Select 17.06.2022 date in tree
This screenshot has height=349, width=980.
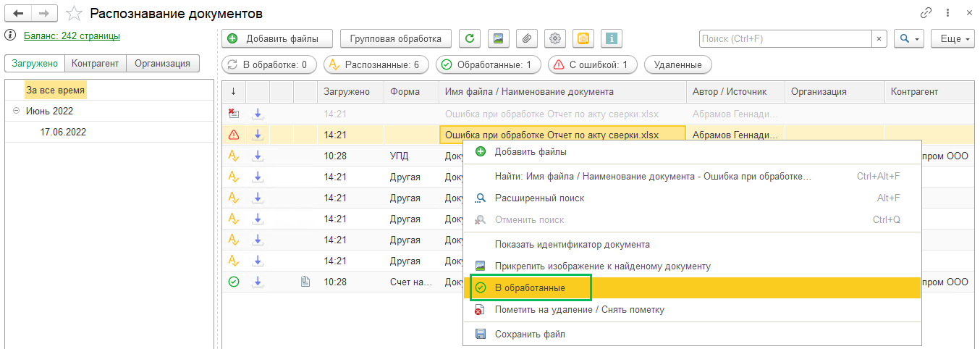click(x=63, y=132)
